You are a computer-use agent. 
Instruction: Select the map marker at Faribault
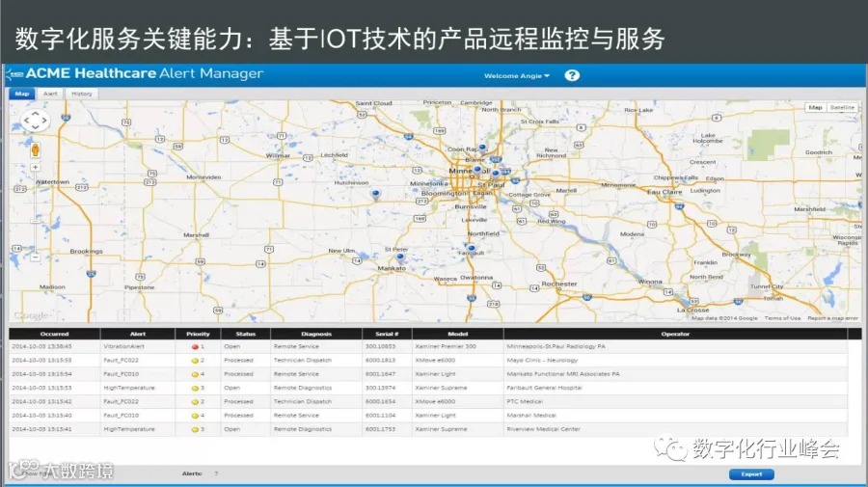point(471,249)
